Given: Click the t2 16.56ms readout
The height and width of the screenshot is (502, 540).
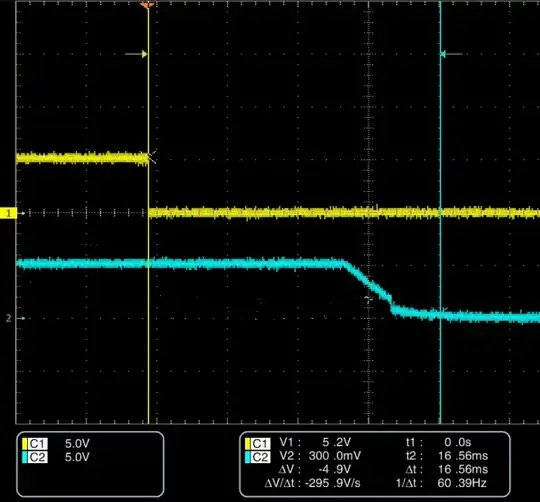Looking at the screenshot, I should point(447,456).
